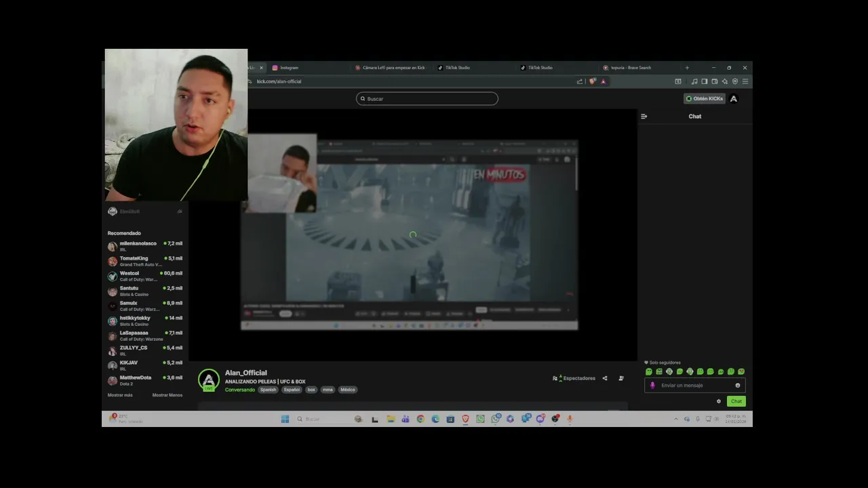This screenshot has height=488, width=868.
Task: Click Mostrar Menos in recommended list
Action: tap(167, 395)
